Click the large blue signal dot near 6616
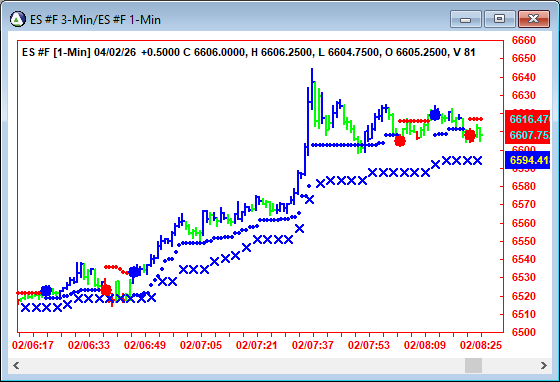The height and width of the screenshot is (382, 560). (x=435, y=115)
